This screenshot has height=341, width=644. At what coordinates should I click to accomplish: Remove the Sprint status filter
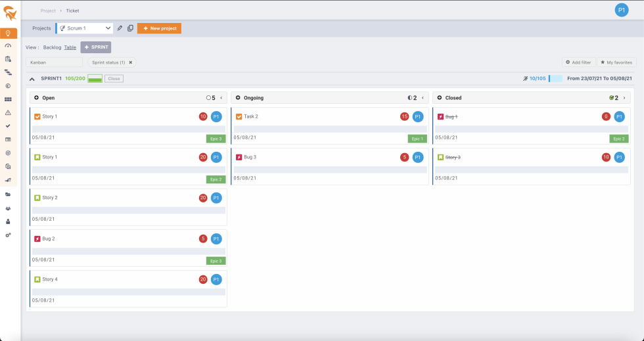point(130,62)
